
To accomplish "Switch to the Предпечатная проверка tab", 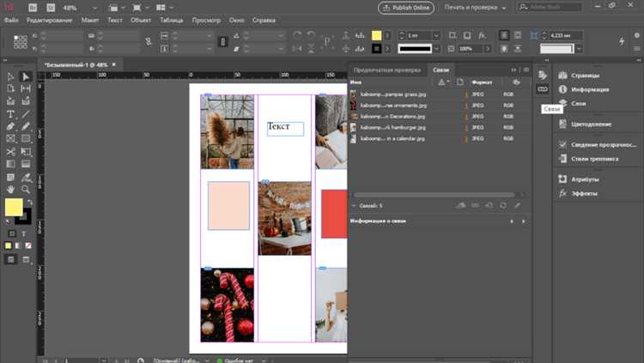I will [x=387, y=69].
